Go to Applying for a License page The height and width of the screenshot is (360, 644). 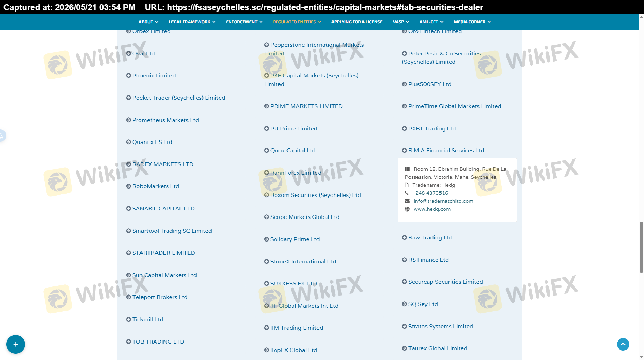point(357,22)
